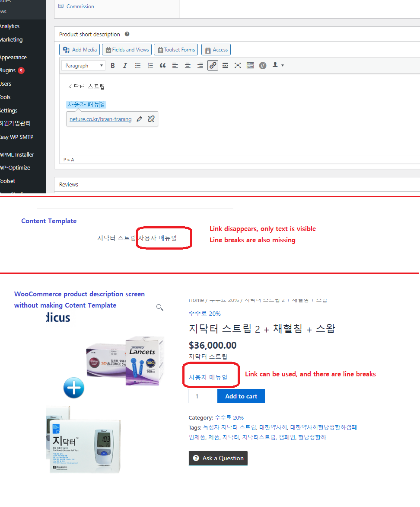Image resolution: width=420 pixels, height=507 pixels.
Task: Open Tools in the admin sidebar
Action: (5, 97)
